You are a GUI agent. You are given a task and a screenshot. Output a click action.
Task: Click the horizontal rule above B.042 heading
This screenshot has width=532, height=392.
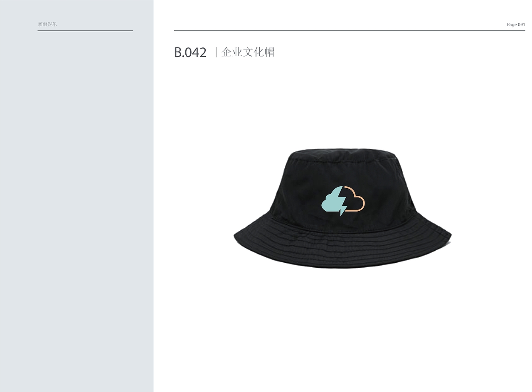pos(350,31)
